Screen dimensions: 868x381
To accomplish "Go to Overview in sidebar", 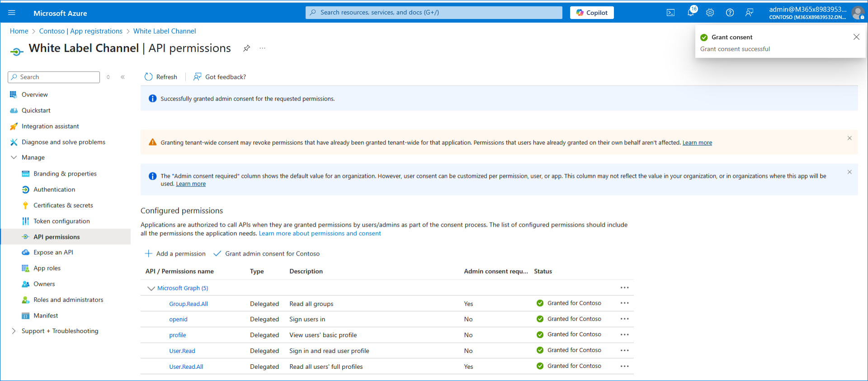I will click(34, 95).
